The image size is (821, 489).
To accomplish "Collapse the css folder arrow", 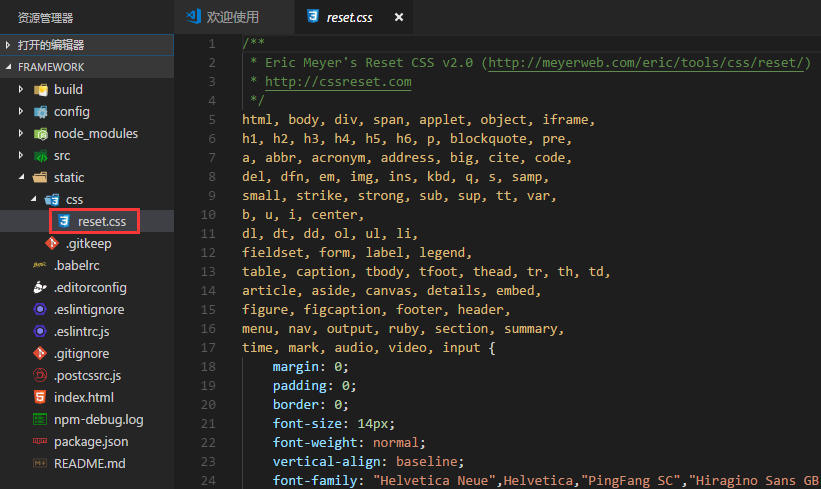I will [34, 199].
